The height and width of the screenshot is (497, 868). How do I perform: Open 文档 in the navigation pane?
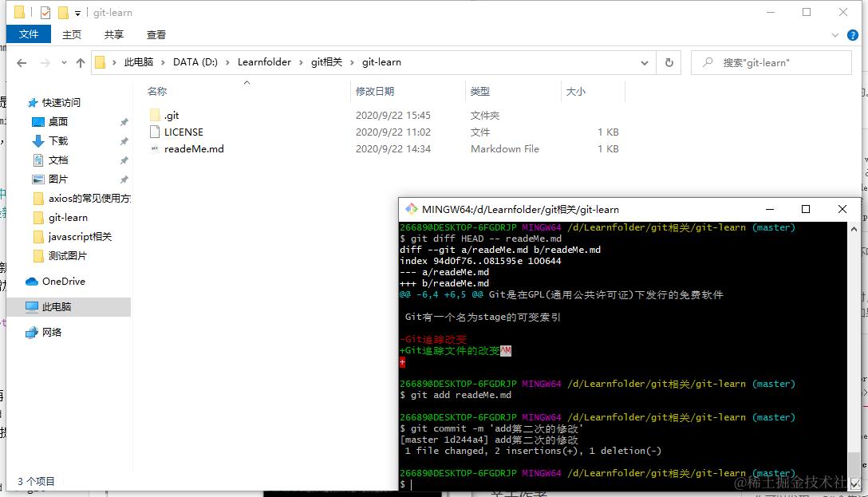[58, 160]
